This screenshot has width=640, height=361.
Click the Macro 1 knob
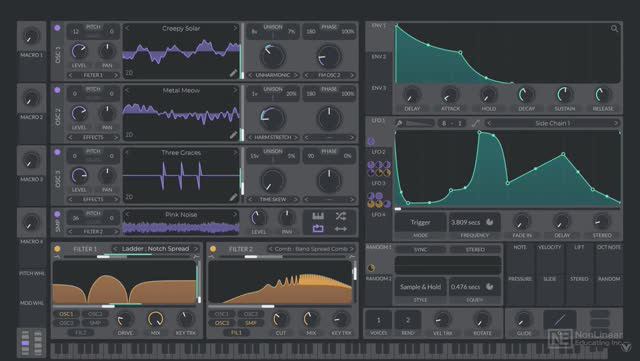click(x=31, y=36)
